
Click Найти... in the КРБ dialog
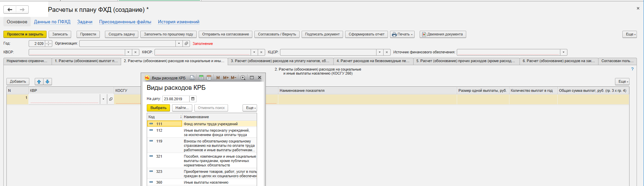point(182,108)
